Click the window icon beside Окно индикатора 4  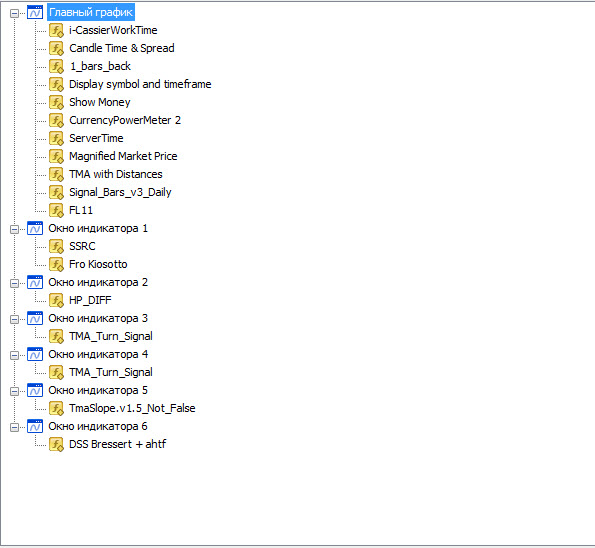(35, 354)
